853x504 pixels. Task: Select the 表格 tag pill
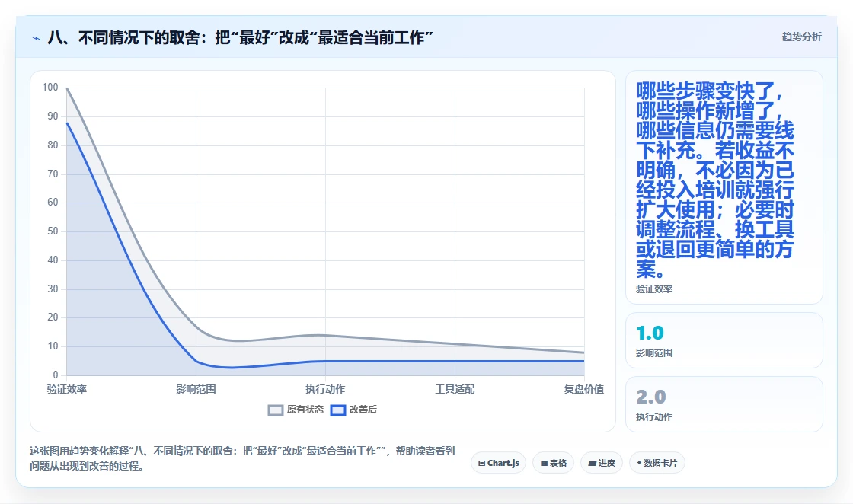tap(553, 463)
